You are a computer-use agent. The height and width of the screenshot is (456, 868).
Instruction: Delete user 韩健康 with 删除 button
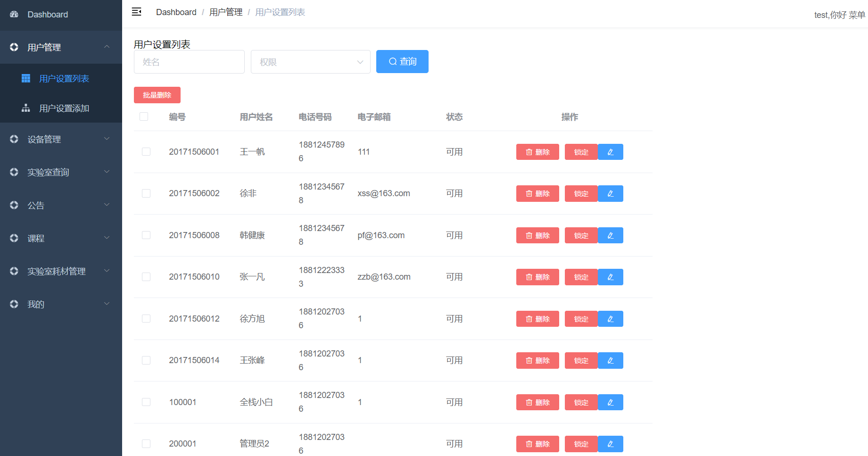point(537,235)
